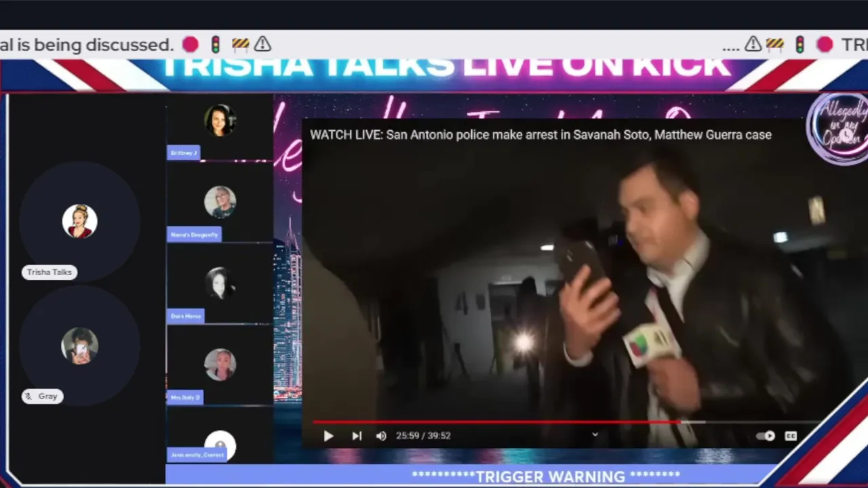Click the traffic light icon in left ticker
The image size is (868, 488).
click(216, 45)
